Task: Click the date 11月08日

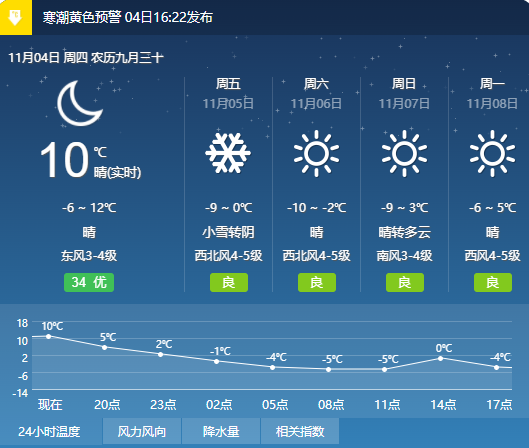Action: [x=492, y=104]
